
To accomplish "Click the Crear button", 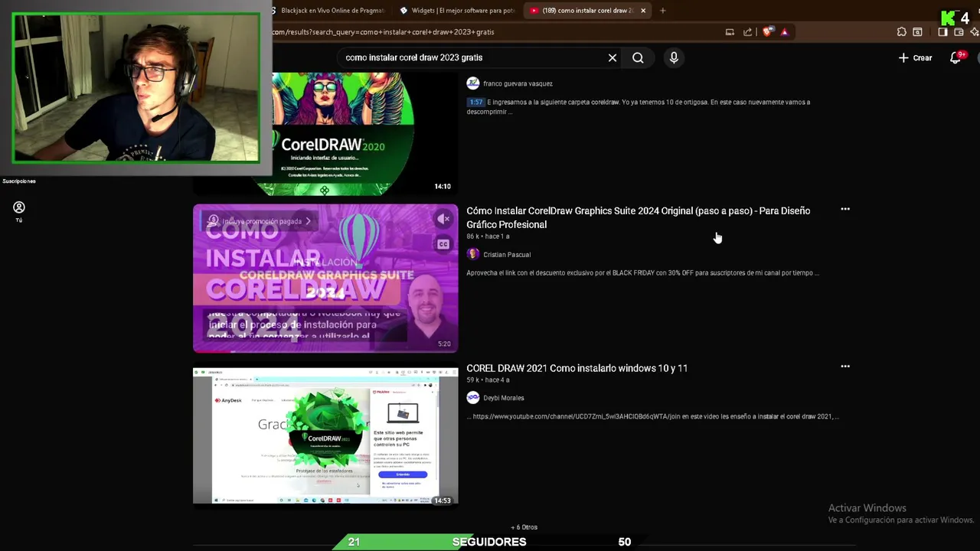I will pos(915,57).
